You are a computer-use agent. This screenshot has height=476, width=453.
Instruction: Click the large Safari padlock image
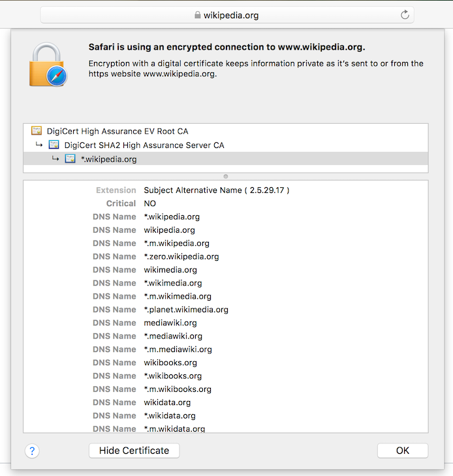[48, 65]
